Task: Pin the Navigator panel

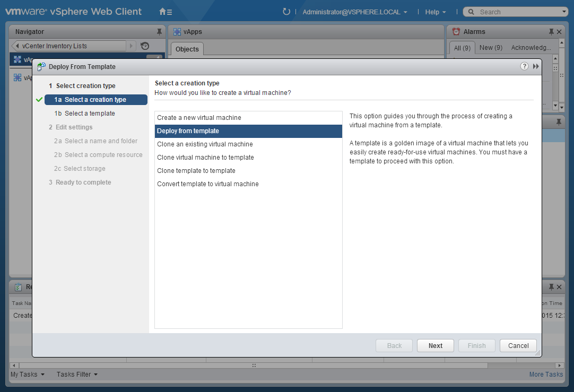Action: click(x=159, y=32)
